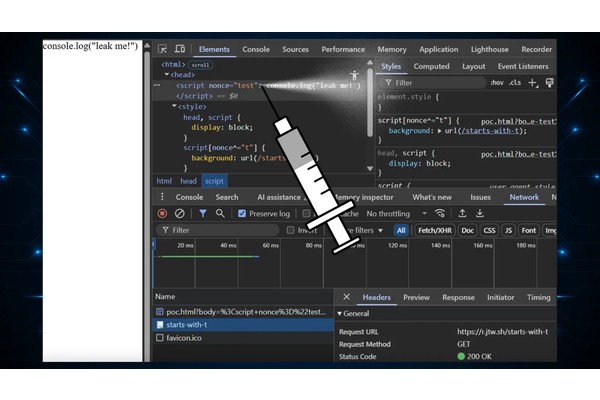Select the Network drawer tab
600x400 pixels.
pyautogui.click(x=524, y=197)
